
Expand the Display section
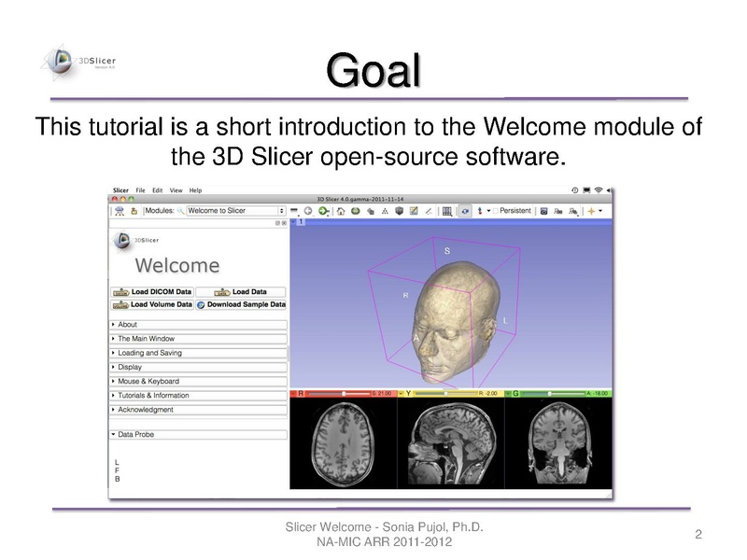(198, 367)
